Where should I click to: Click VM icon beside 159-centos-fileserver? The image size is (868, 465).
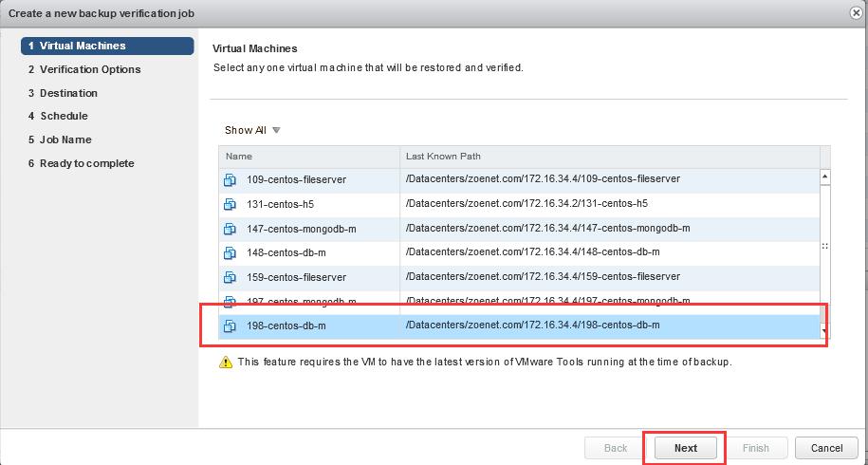[x=230, y=277]
